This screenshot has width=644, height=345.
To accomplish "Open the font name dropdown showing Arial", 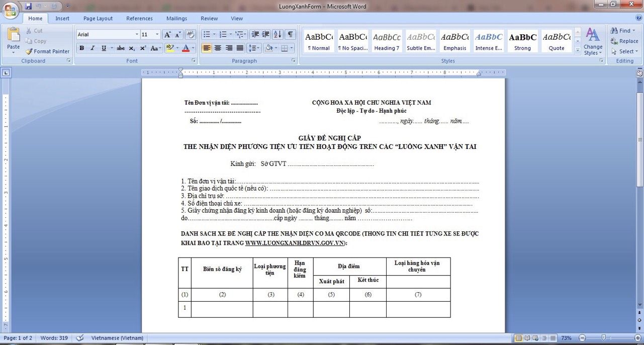I will coord(137,35).
